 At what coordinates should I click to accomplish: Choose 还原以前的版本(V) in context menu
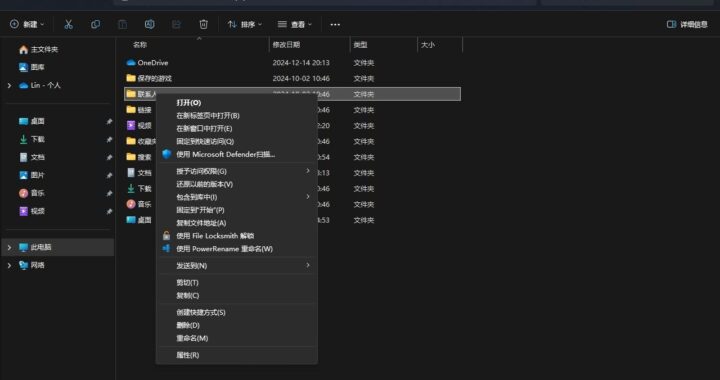click(236, 184)
